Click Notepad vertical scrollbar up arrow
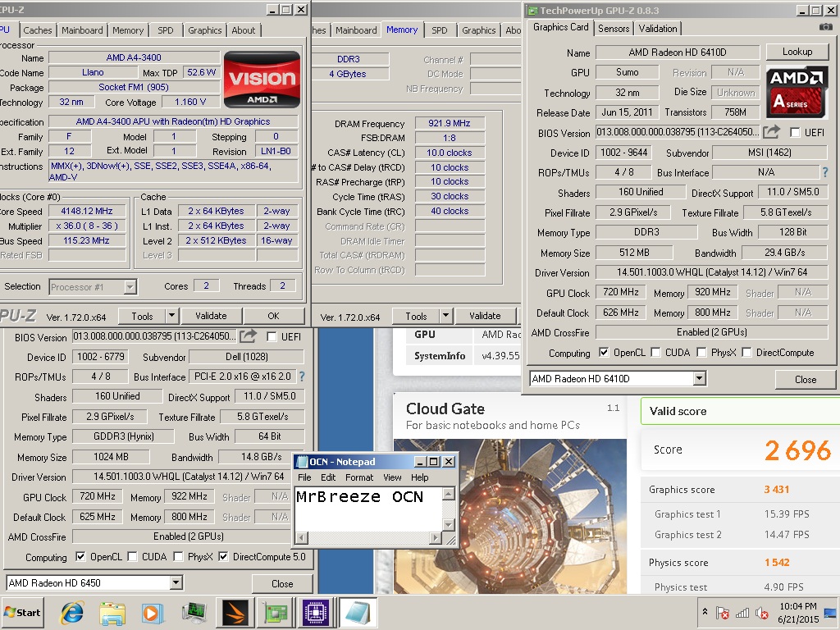This screenshot has height=630, width=840. tap(450, 493)
